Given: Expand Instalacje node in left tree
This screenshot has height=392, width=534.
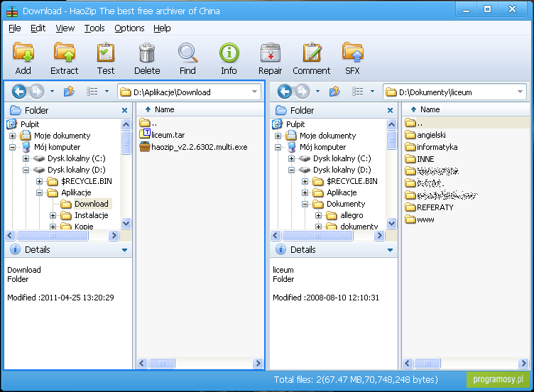Looking at the screenshot, I should tap(53, 215).
